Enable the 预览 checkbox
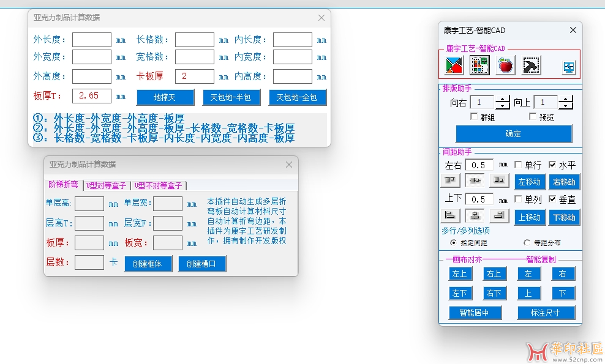605x364 pixels. [x=533, y=116]
